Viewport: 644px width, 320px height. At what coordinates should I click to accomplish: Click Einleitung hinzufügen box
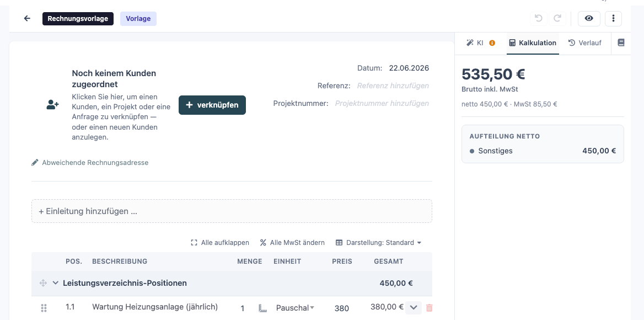232,211
